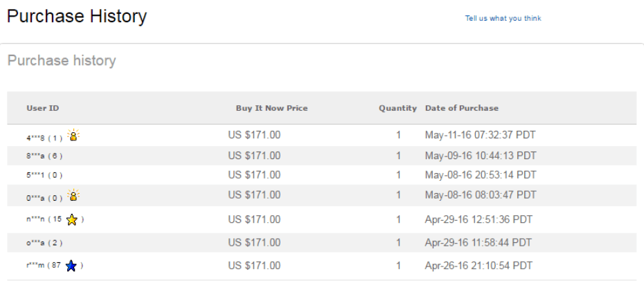
Task: Click user ID 4***8 in the first row
Action: pos(35,138)
